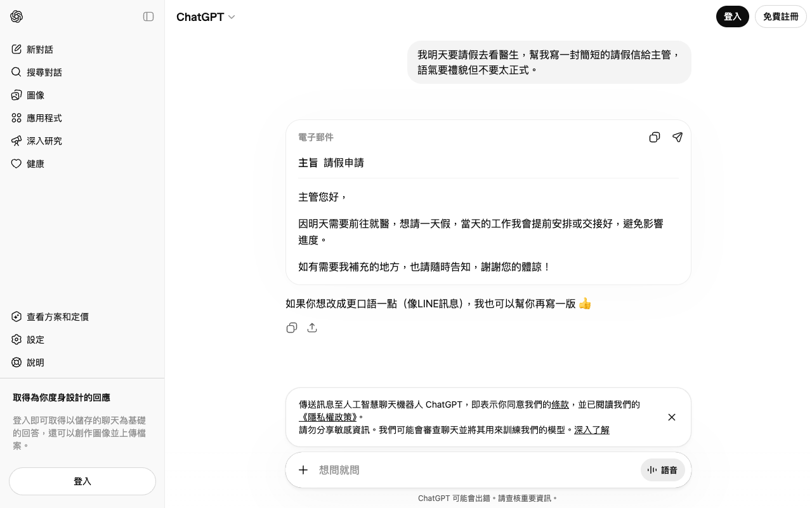Send the email via paper-plane icon
Screen dimensions: 812x508
click(678, 137)
